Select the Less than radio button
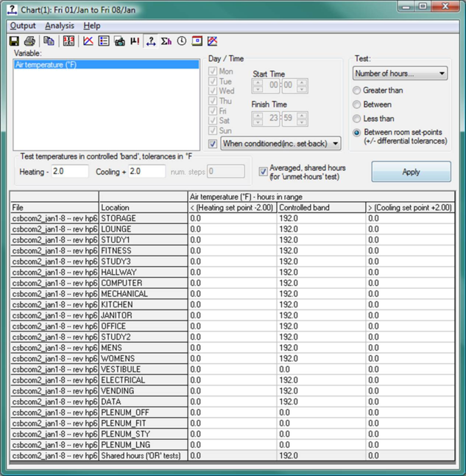The image size is (466, 476). point(357,119)
